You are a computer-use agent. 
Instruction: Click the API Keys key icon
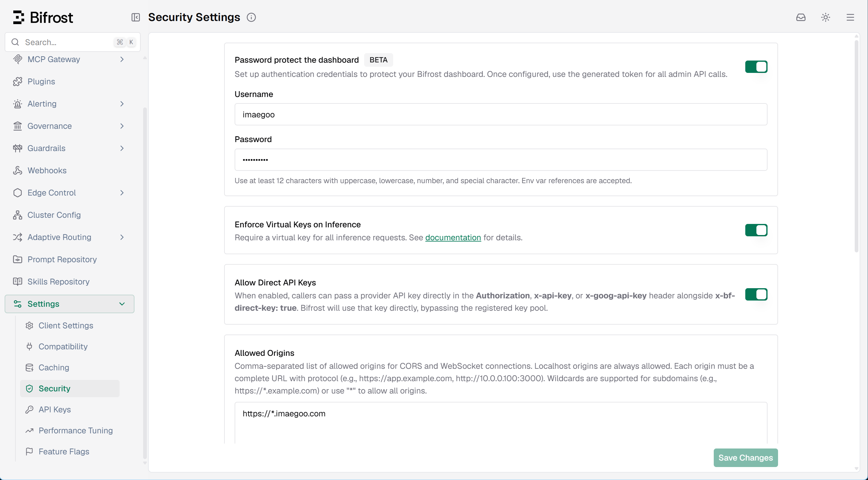click(29, 409)
